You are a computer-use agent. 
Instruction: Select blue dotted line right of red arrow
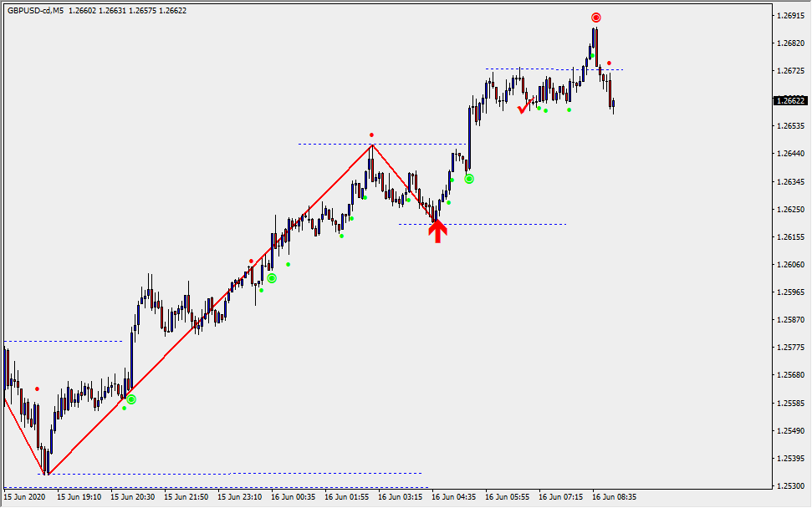click(x=510, y=224)
